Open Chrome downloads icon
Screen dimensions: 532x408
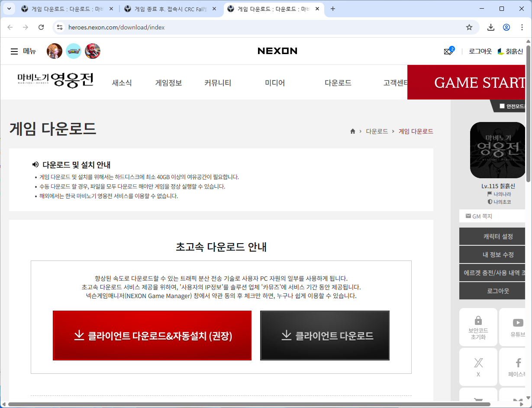[x=491, y=27]
